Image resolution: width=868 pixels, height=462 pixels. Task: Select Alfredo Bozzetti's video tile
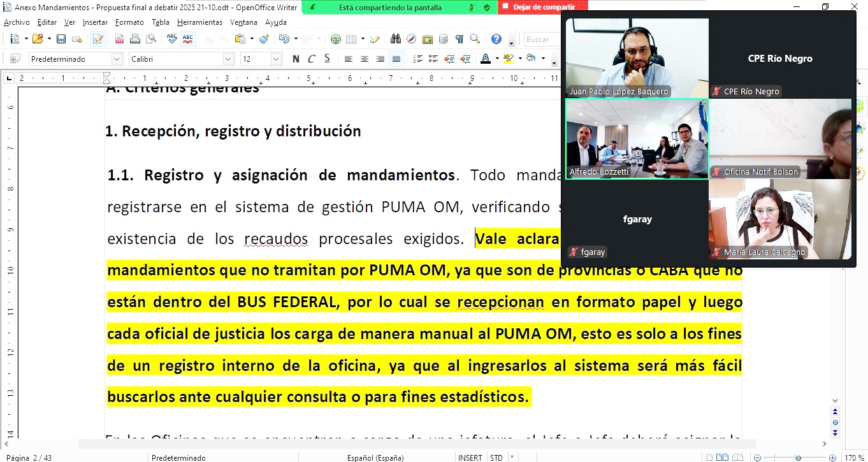click(637, 139)
